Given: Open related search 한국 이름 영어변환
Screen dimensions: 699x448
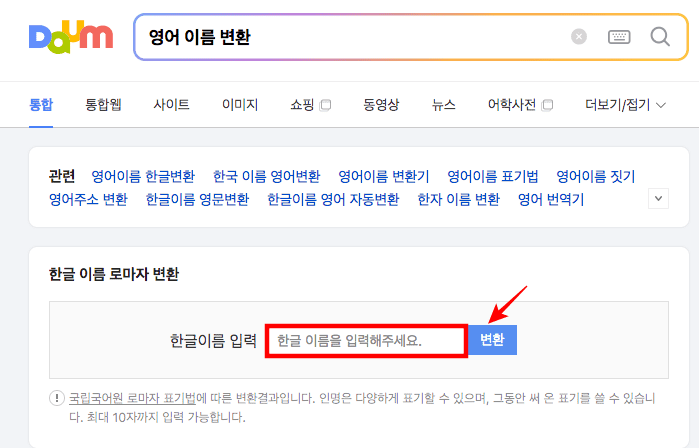Looking at the screenshot, I should (x=267, y=177).
